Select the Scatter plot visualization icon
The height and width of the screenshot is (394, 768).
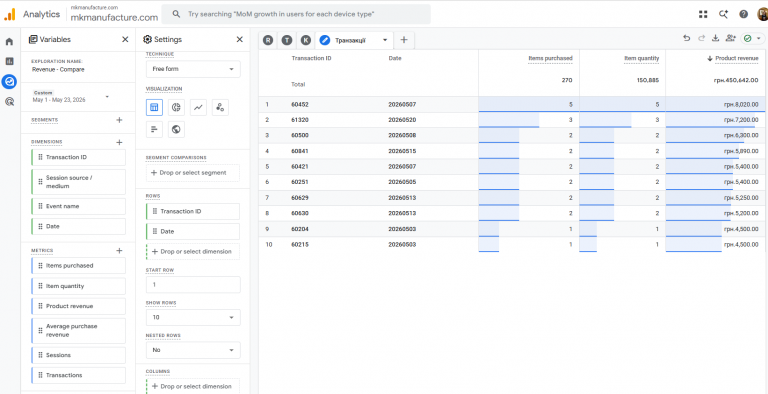coord(220,107)
